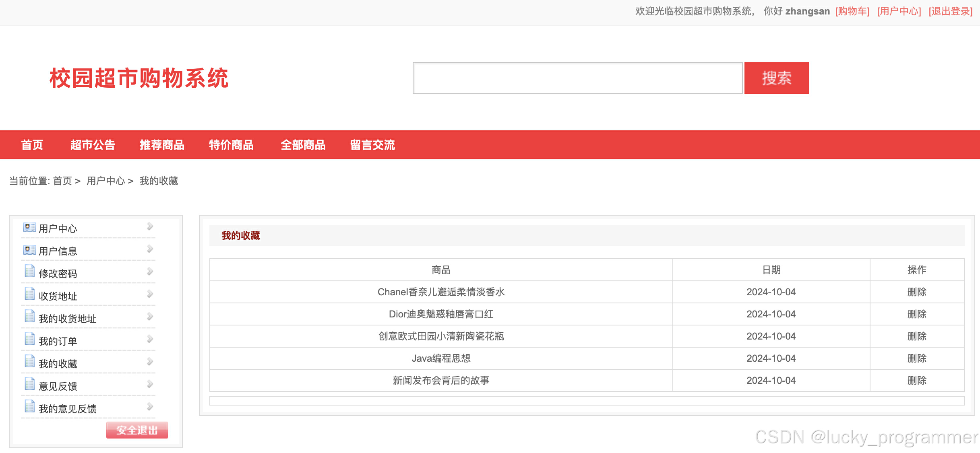Viewport: 980px width, 453px height.
Task: Click the user card icon beside 用户信息
Action: [x=29, y=250]
